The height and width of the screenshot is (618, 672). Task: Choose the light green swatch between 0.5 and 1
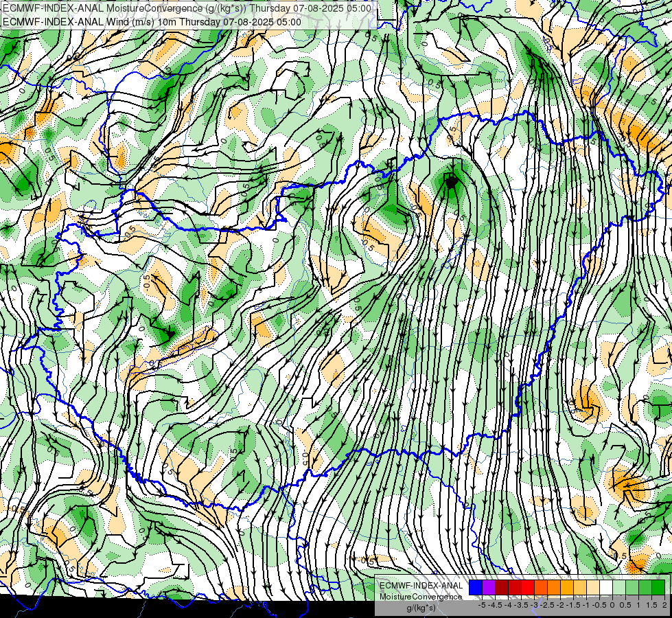click(x=632, y=588)
